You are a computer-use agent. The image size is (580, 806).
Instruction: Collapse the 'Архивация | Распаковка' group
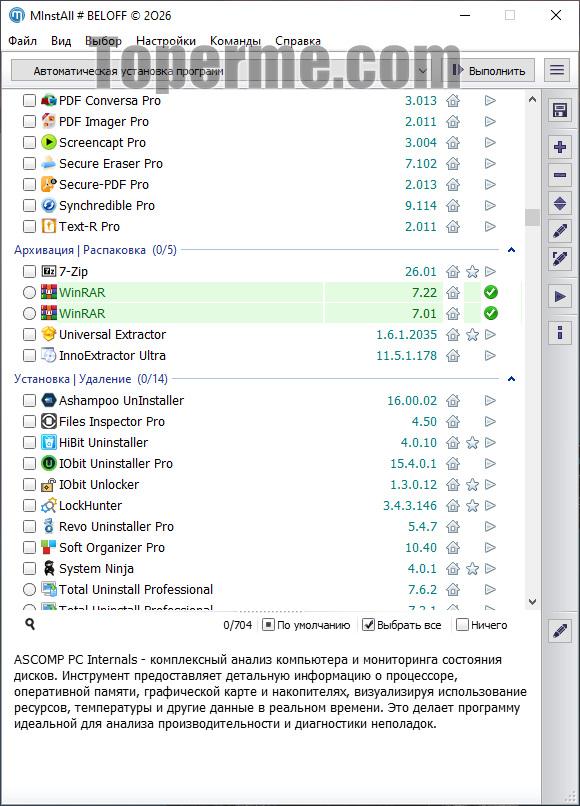pos(511,250)
